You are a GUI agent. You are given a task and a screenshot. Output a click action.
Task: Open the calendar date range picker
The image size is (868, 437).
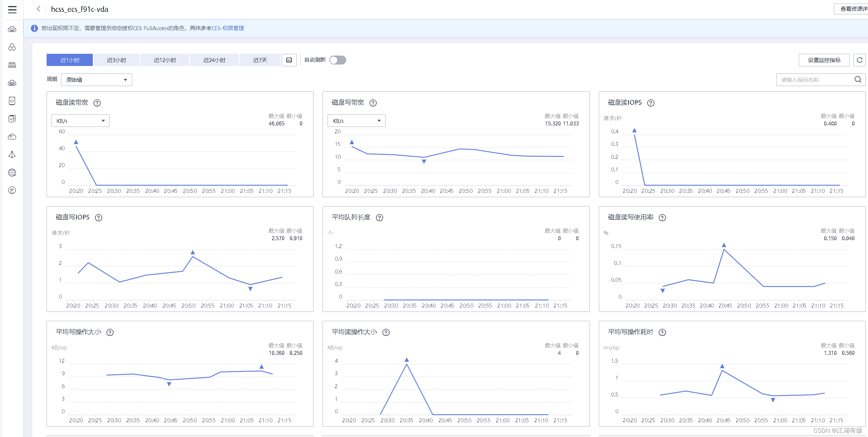tap(289, 60)
